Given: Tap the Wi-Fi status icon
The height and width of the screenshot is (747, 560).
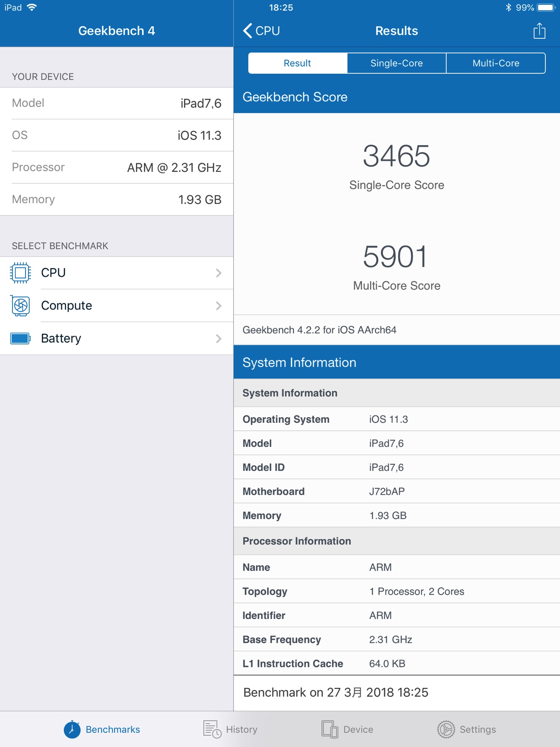Looking at the screenshot, I should 32,7.
